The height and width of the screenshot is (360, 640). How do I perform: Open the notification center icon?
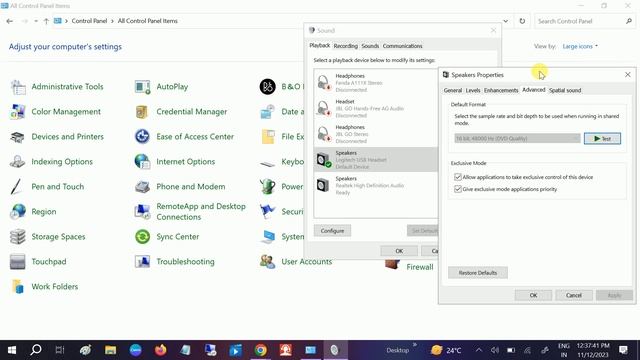coord(623,350)
